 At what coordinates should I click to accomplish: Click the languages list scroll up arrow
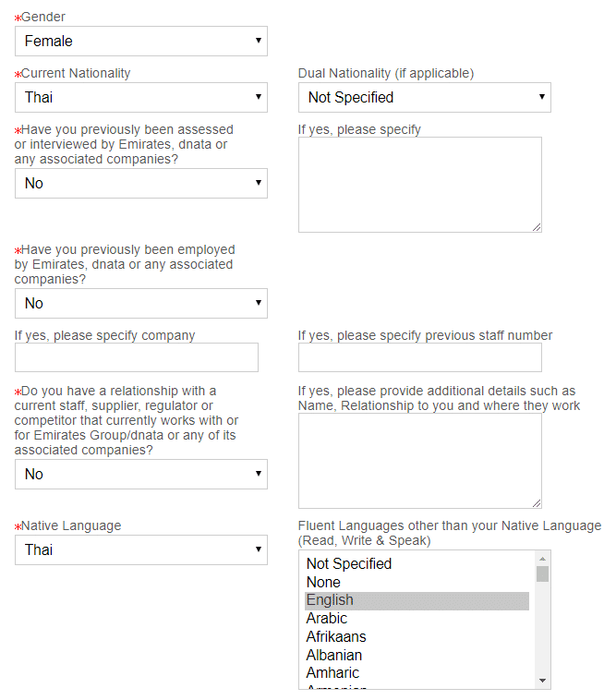tap(542, 559)
